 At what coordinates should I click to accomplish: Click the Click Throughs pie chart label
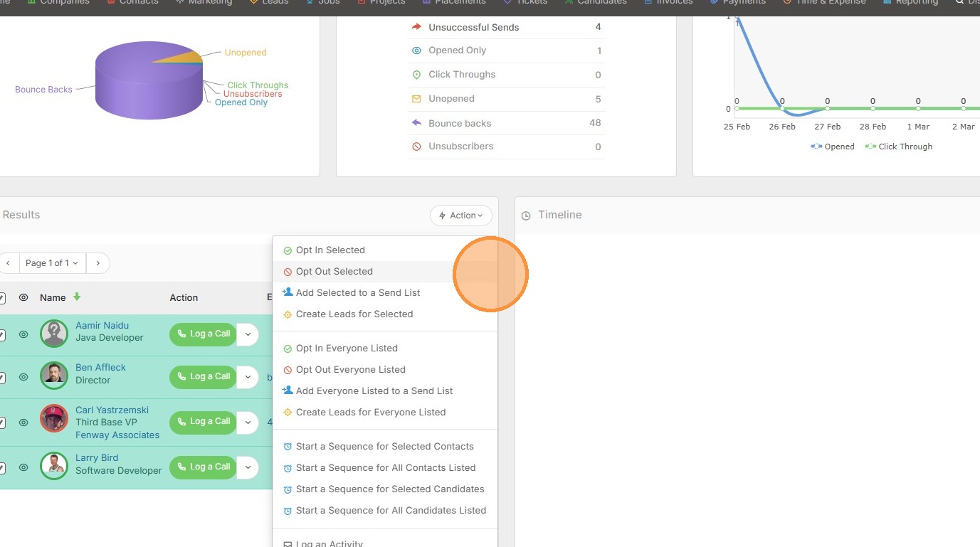click(x=258, y=85)
